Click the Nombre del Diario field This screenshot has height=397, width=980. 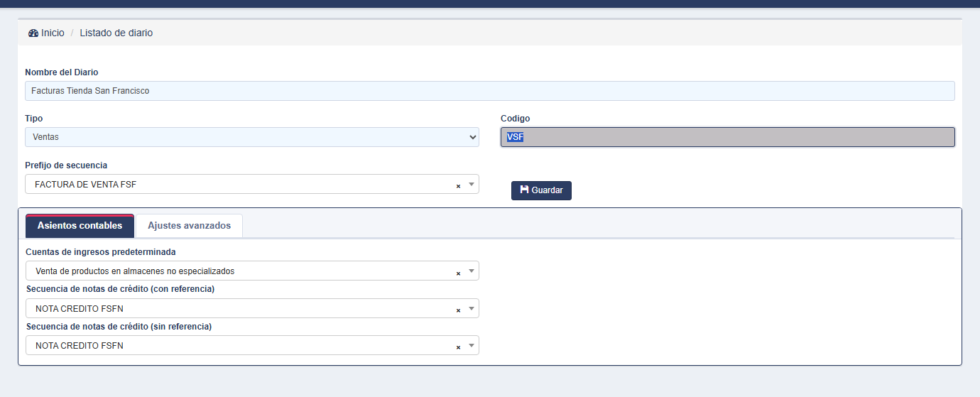(x=490, y=91)
